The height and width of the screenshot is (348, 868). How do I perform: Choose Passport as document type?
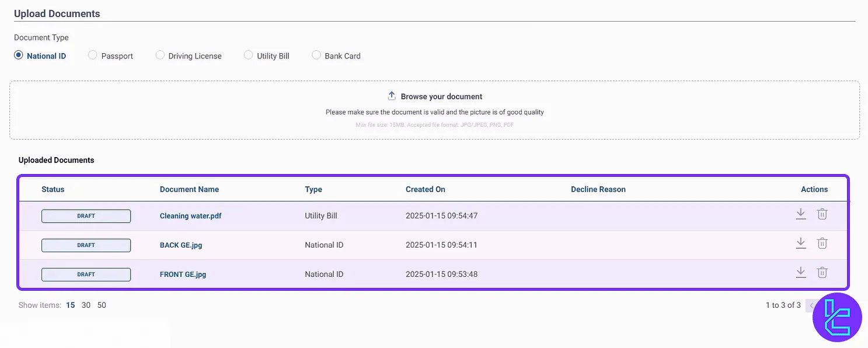coord(93,55)
